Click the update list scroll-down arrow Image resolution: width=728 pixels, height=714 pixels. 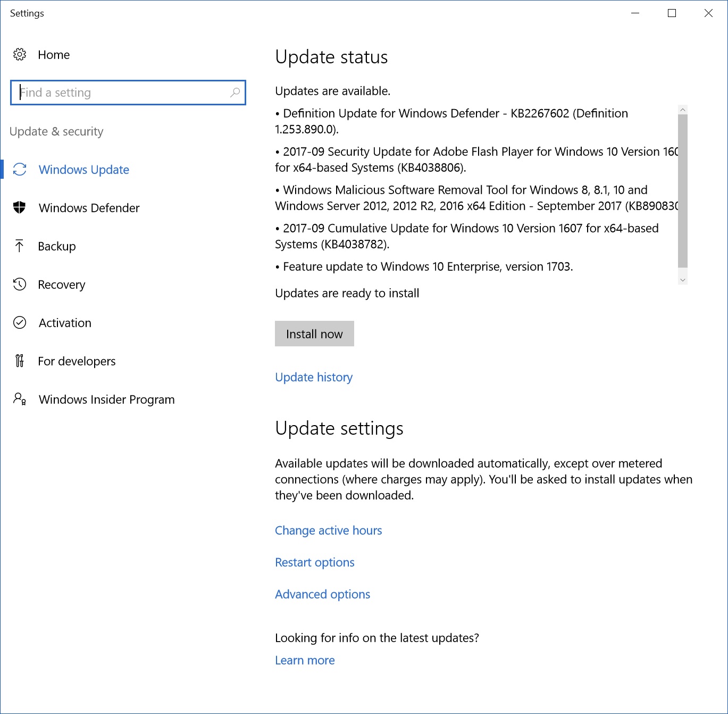click(x=683, y=280)
